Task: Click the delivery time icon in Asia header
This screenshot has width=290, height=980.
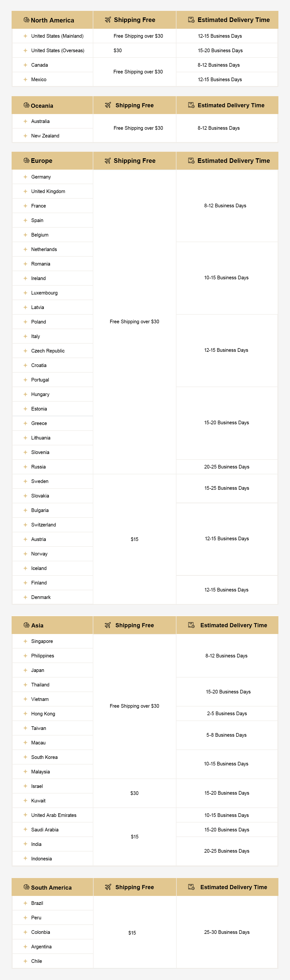Action: click(x=191, y=625)
